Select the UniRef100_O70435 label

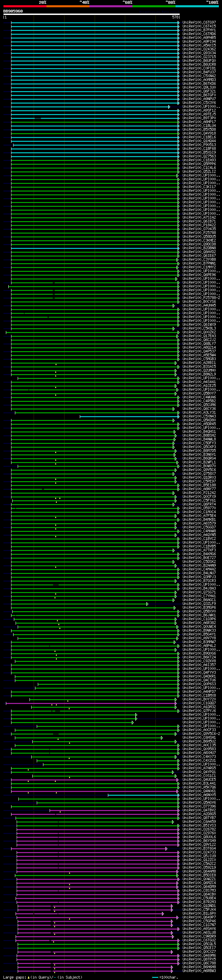click(199, 229)
